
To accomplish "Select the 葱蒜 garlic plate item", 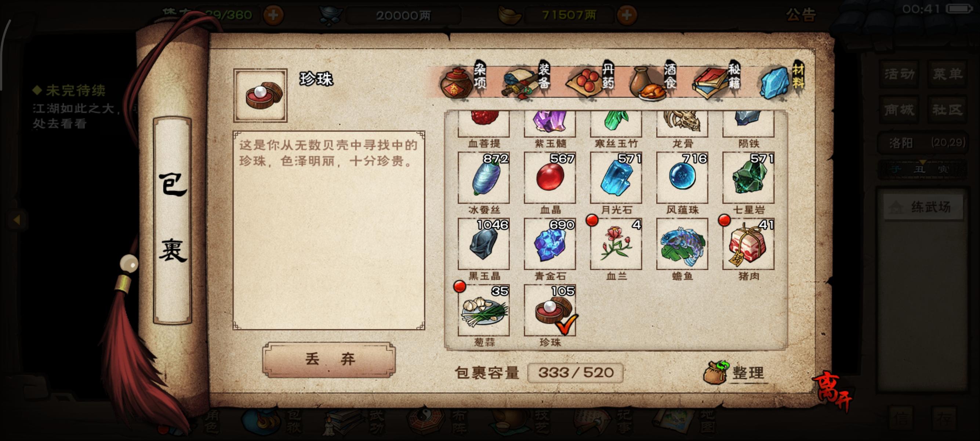I will [x=483, y=310].
